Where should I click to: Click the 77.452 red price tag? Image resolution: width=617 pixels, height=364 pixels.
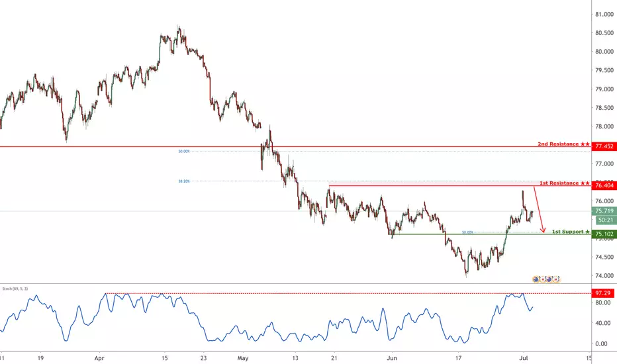point(604,146)
